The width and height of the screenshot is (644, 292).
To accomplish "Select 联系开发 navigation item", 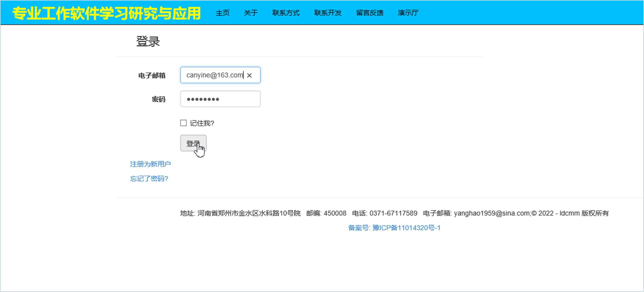I will pyautogui.click(x=328, y=13).
